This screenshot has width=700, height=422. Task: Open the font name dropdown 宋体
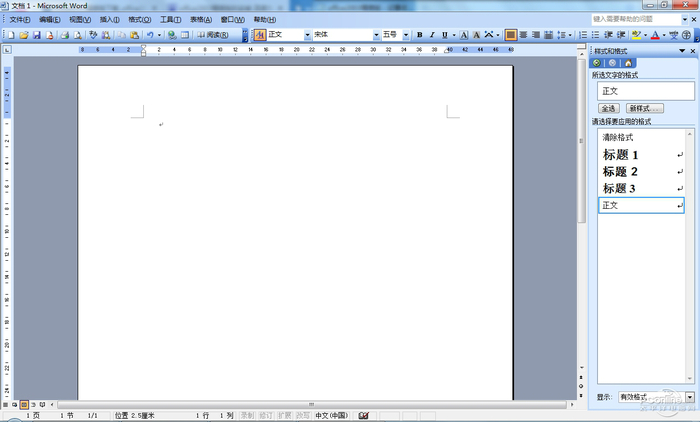click(x=376, y=35)
